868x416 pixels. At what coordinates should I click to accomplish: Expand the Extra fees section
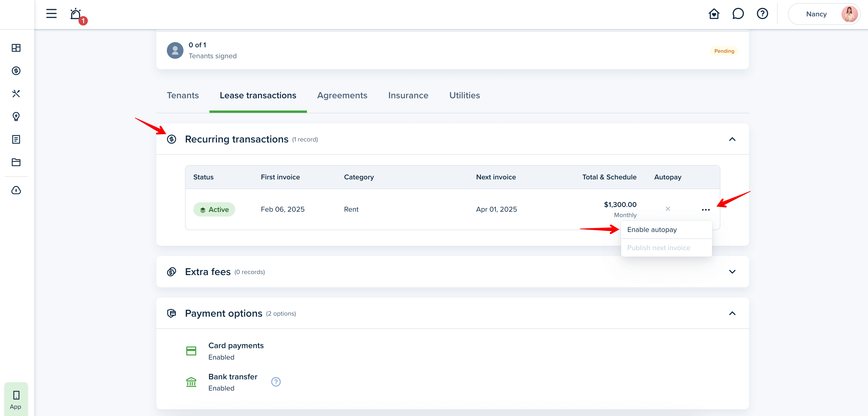coord(732,272)
